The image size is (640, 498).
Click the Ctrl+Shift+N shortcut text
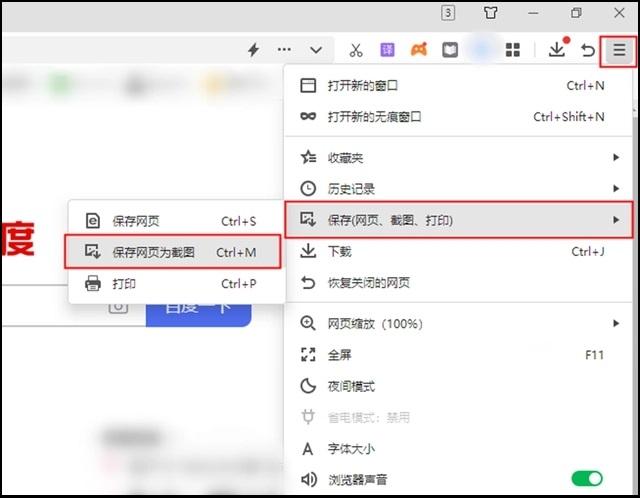click(x=569, y=117)
